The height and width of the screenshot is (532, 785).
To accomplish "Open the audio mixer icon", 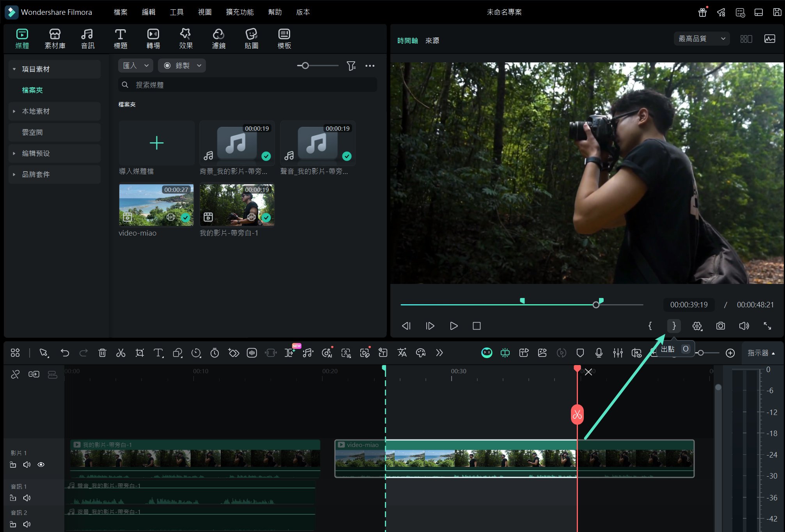I will click(618, 353).
